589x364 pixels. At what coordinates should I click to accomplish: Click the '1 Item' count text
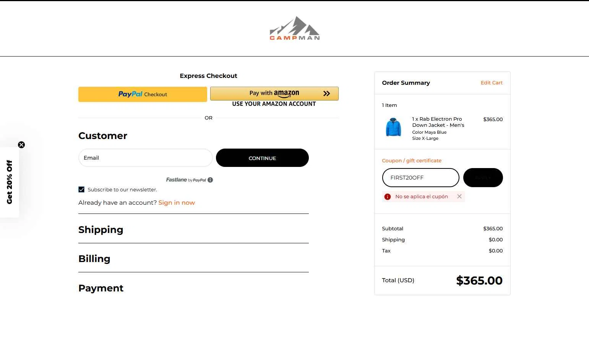(x=389, y=105)
